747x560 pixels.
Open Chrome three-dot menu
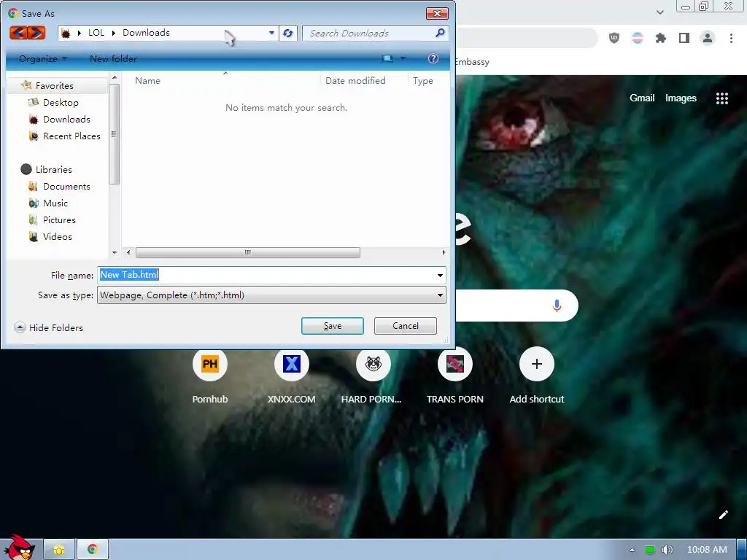tap(731, 38)
